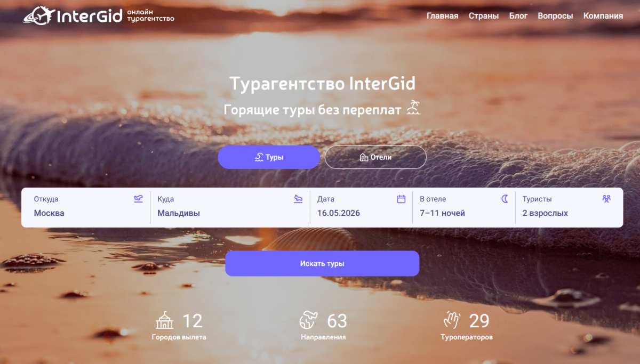Click the landing plane icon in Куда
The height and width of the screenshot is (364, 640).
coord(298,199)
